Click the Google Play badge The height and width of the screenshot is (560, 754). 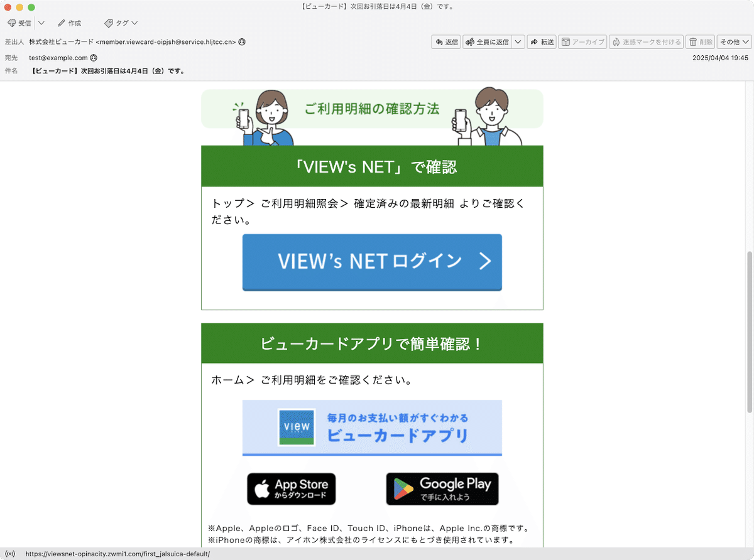point(442,489)
